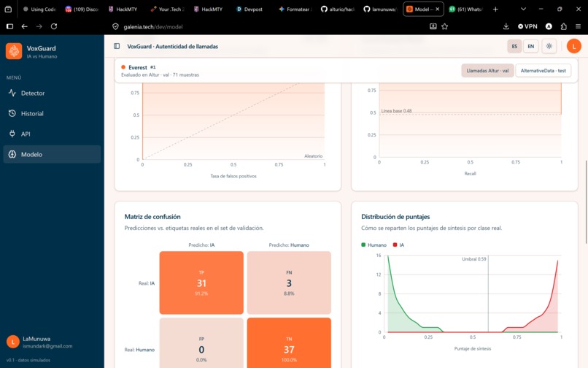This screenshot has height=368, width=588.
Task: Open the browser extensions puzzle icon
Action: coord(564,26)
